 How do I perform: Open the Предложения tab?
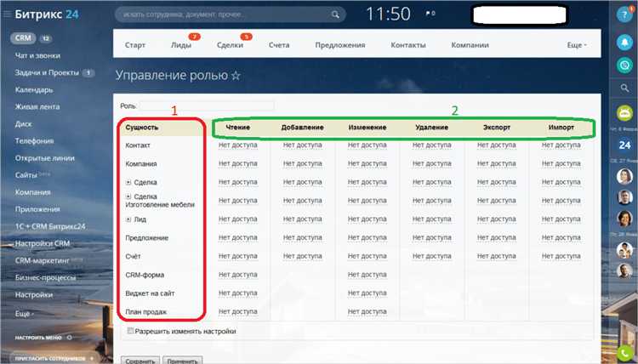tap(340, 45)
